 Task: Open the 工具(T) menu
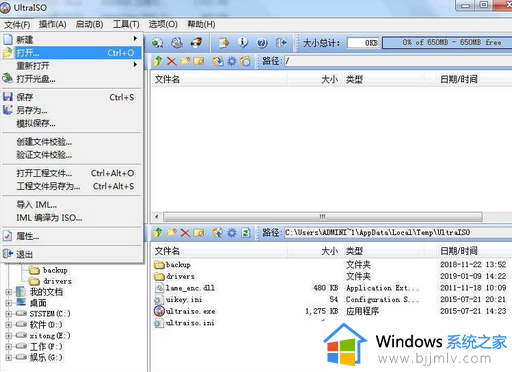126,24
